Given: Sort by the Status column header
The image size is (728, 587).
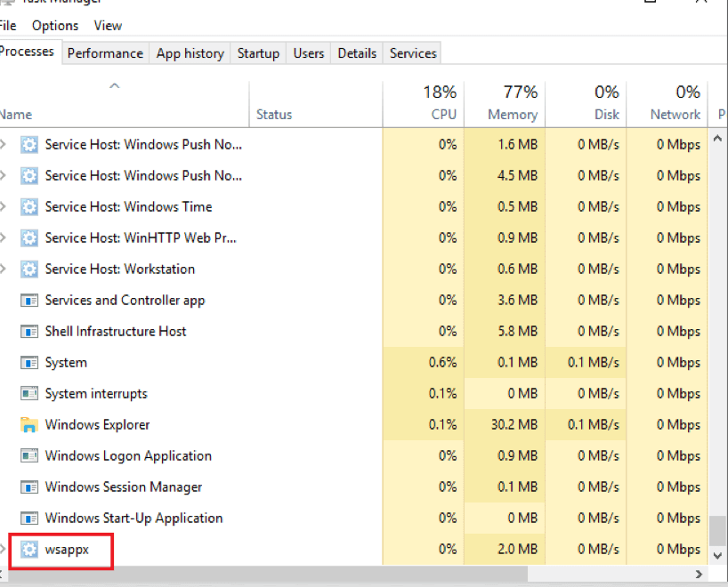Looking at the screenshot, I should pos(316,104).
